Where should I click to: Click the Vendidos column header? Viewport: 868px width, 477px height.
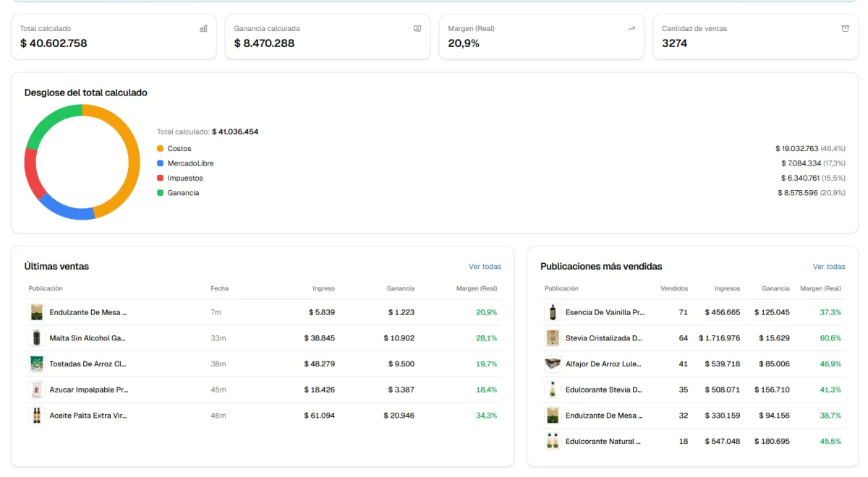tap(674, 288)
